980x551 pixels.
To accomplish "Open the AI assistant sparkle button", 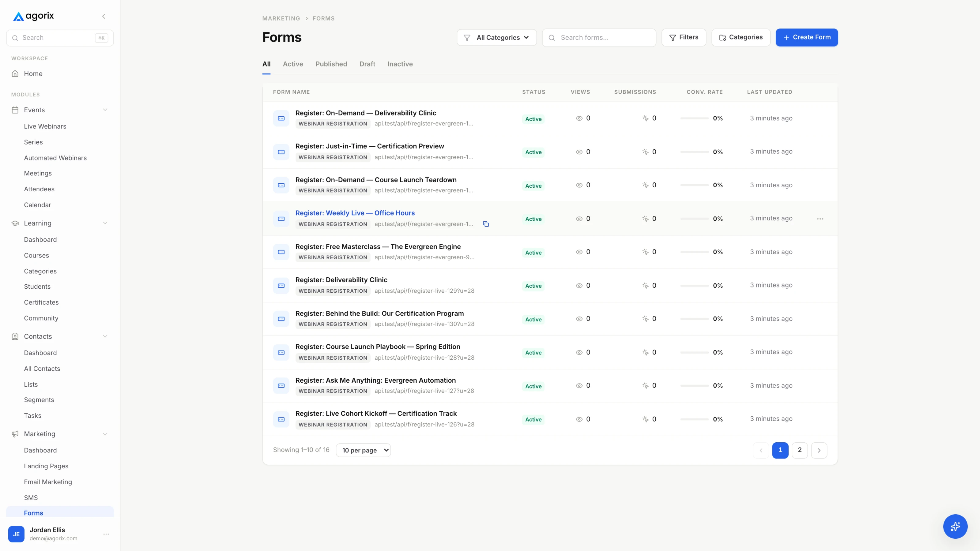I will click(955, 526).
